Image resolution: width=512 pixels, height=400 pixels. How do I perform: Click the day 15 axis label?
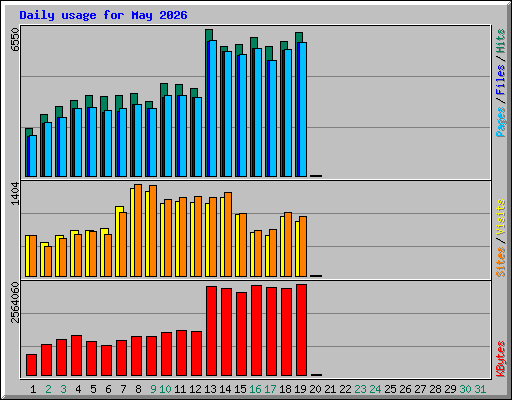click(x=240, y=389)
